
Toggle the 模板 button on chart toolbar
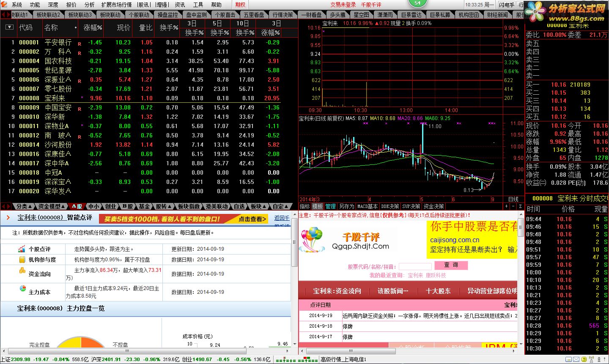(x=318, y=206)
